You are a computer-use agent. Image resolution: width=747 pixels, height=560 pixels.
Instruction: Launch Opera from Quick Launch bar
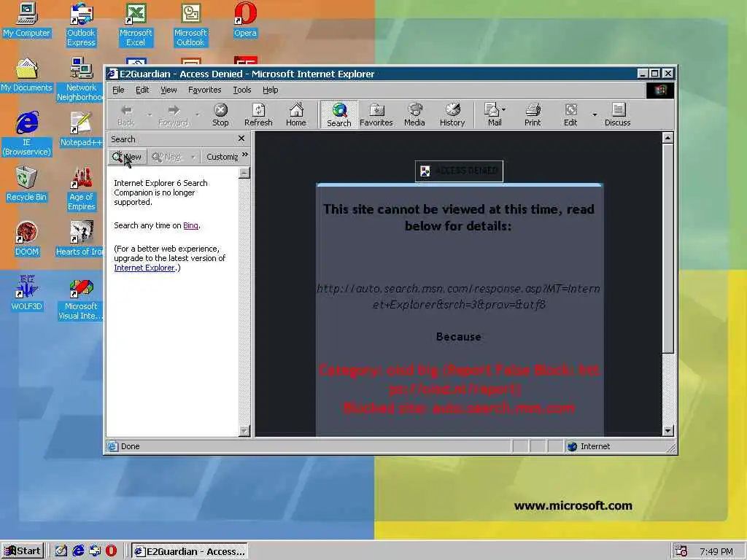(x=111, y=551)
